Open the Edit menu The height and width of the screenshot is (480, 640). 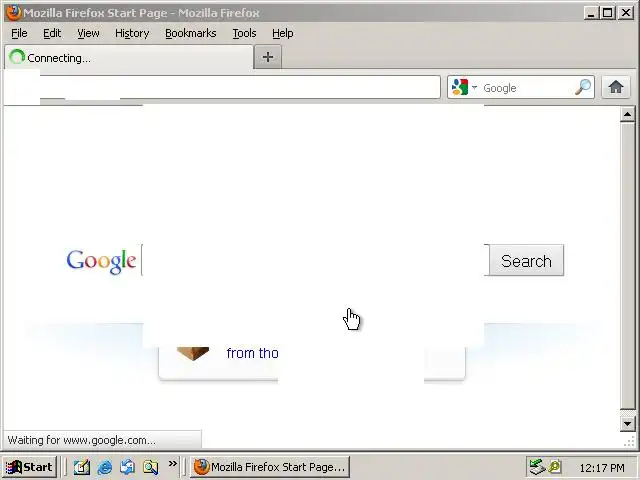pyautogui.click(x=52, y=33)
